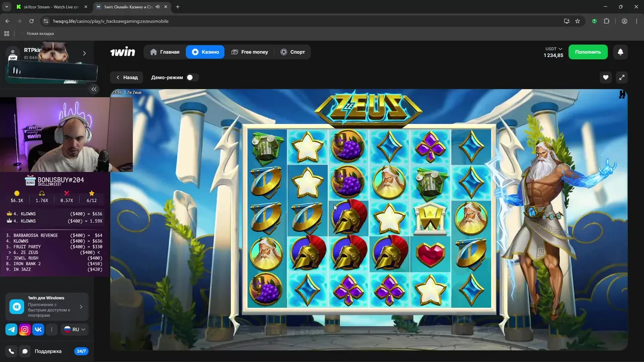
Task: Select the Казино tab
Action: tap(205, 52)
